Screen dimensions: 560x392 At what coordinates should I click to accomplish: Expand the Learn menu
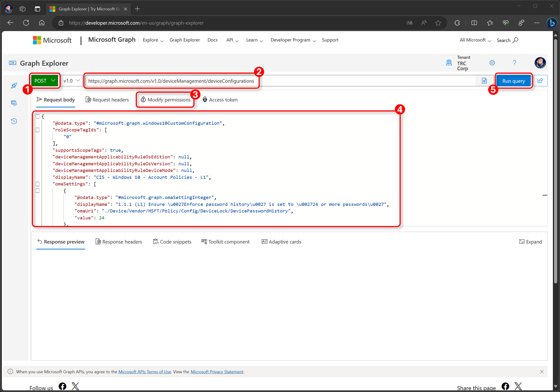pyautogui.click(x=254, y=40)
